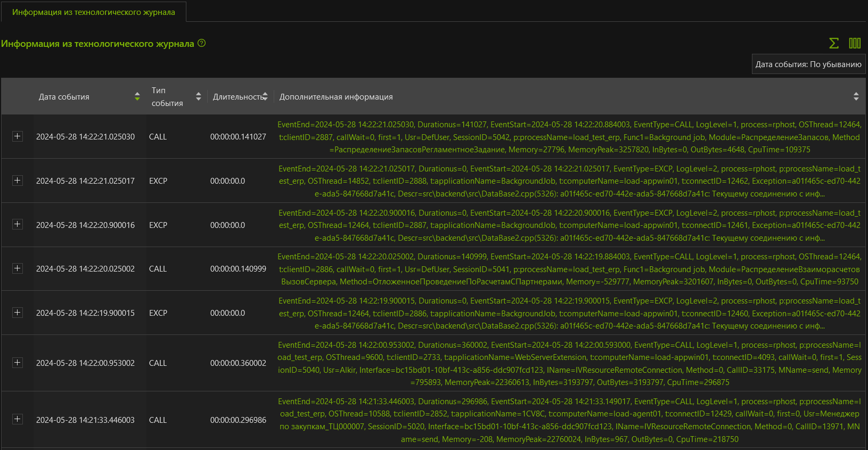Expand the CALL row at 14:21:33.446003

coord(18,419)
